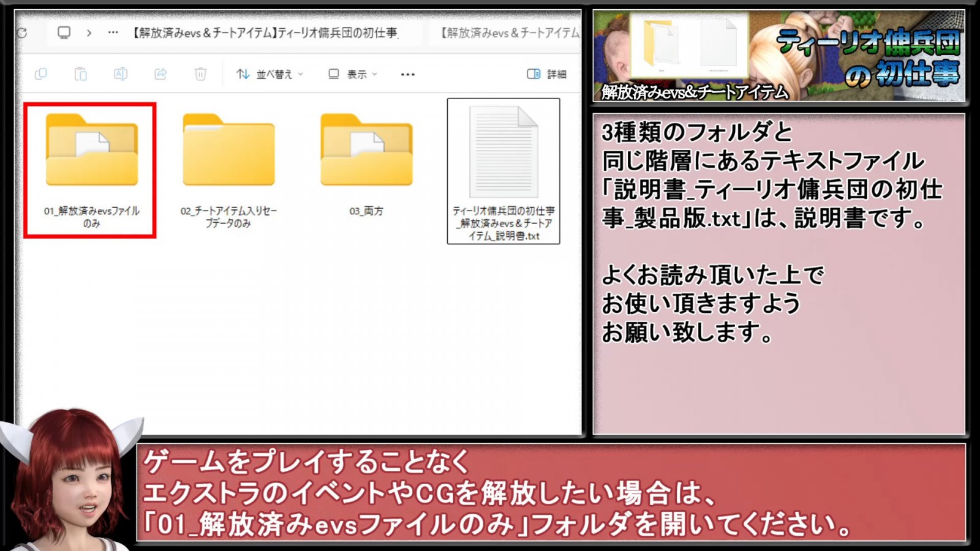The height and width of the screenshot is (551, 980).
Task: Click the ティーリオ傭兵団の初仕事 説明書.txt file name
Action: (x=503, y=223)
